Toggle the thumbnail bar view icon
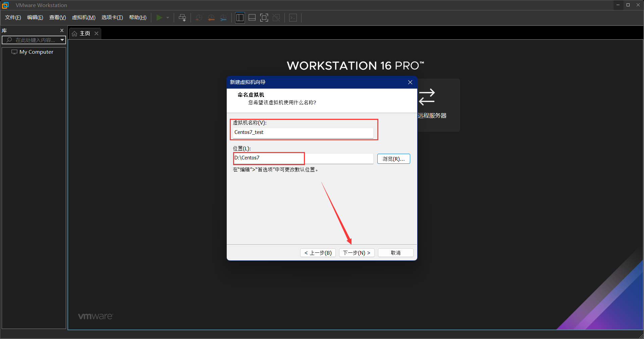This screenshot has width=644, height=339. (x=252, y=18)
